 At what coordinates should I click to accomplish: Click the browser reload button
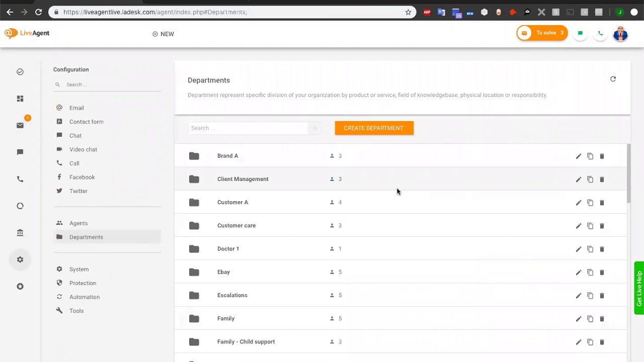coord(39,12)
